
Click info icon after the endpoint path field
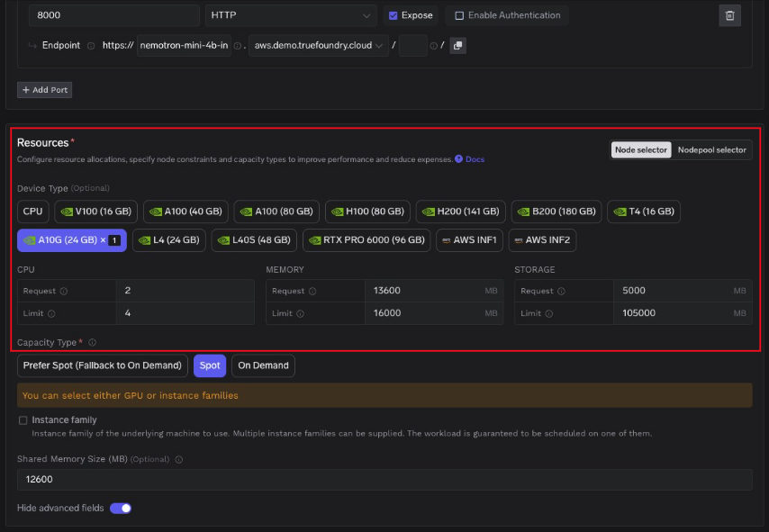click(433, 46)
